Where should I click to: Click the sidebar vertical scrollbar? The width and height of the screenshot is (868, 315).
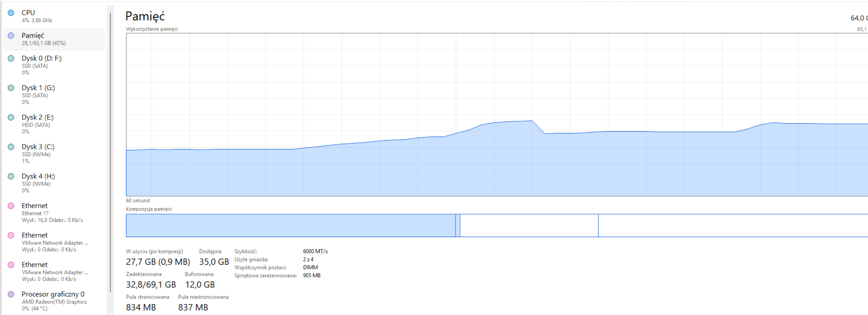coord(110,152)
